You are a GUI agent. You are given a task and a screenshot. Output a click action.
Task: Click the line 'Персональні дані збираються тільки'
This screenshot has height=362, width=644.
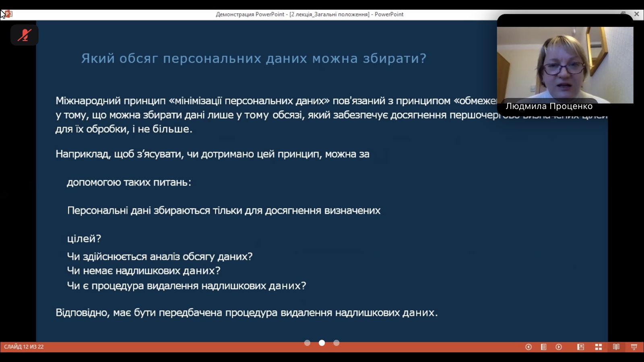point(224,210)
